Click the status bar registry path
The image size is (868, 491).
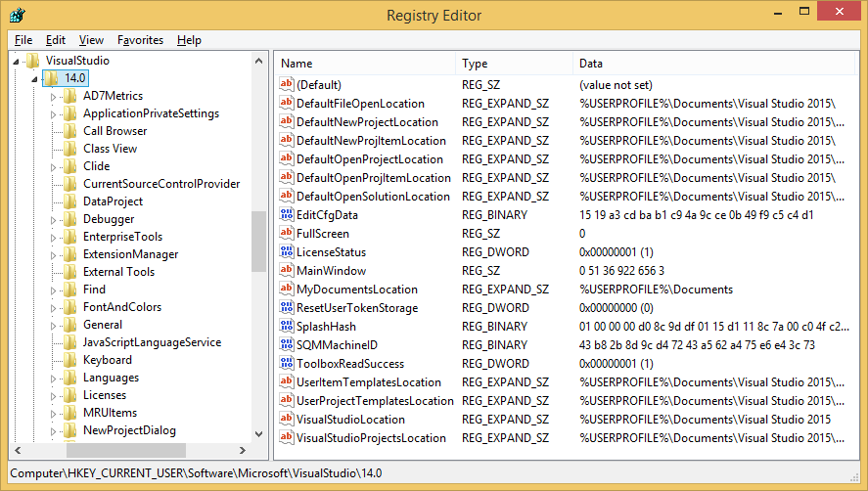point(196,473)
